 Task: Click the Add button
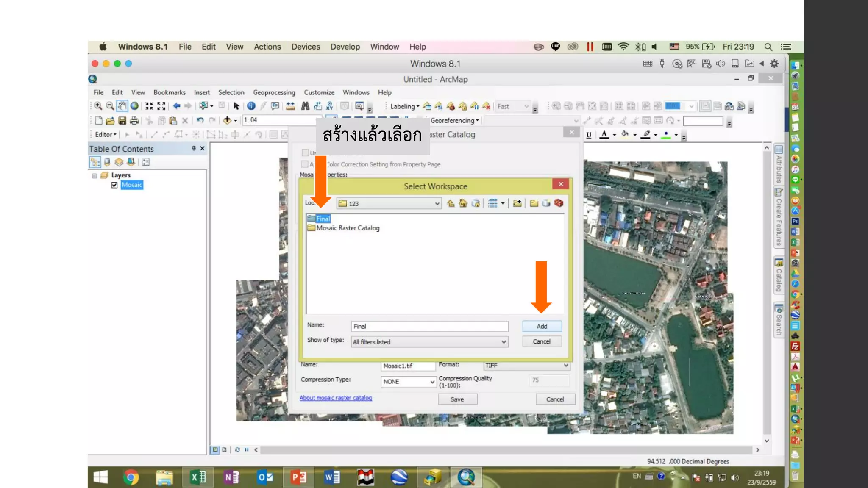542,326
